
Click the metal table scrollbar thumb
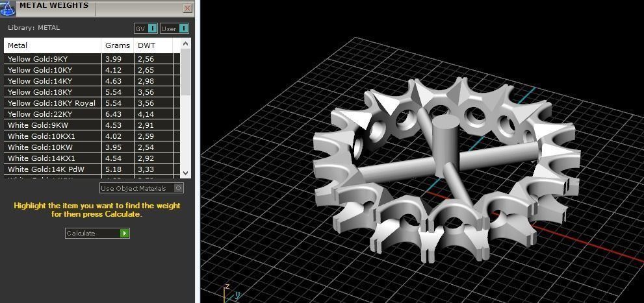click(186, 72)
